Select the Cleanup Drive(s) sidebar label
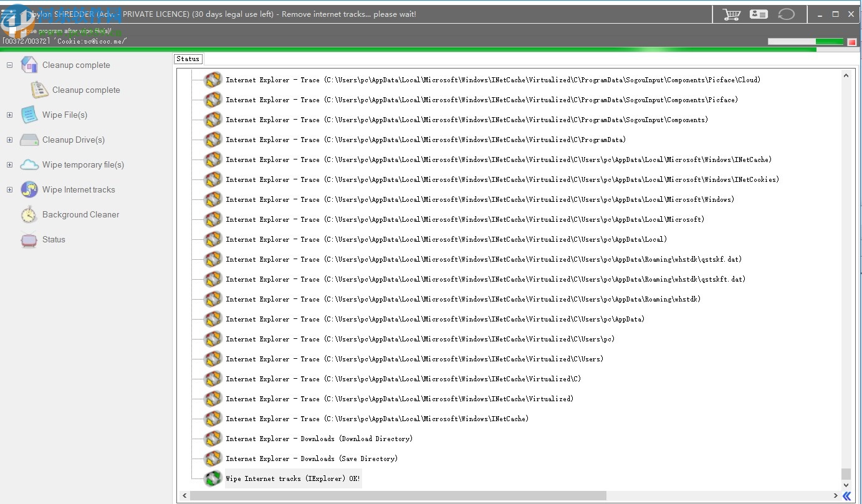 click(74, 140)
